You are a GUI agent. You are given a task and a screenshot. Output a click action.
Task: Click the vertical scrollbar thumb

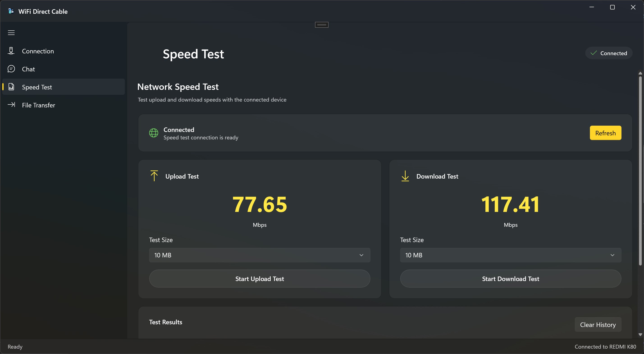tap(640, 171)
